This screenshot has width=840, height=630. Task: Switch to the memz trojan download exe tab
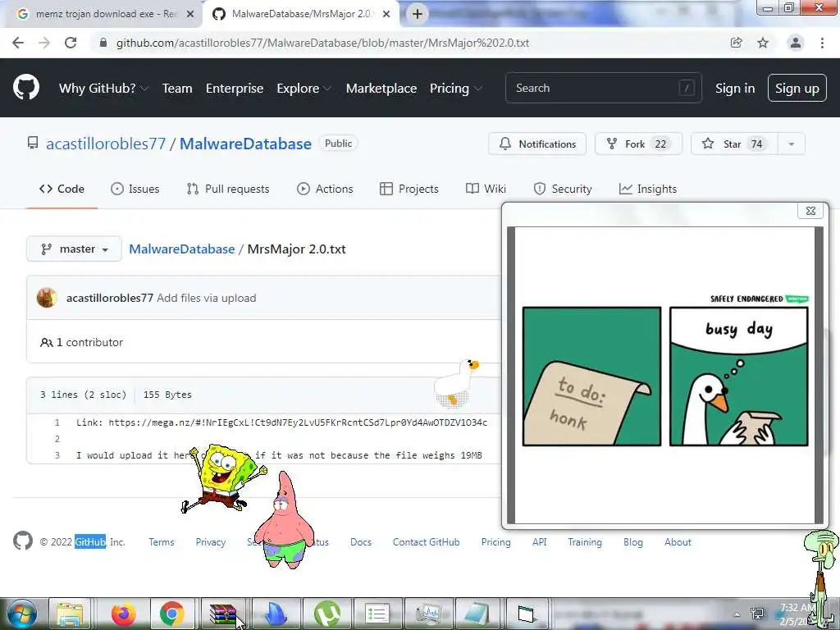click(x=106, y=14)
